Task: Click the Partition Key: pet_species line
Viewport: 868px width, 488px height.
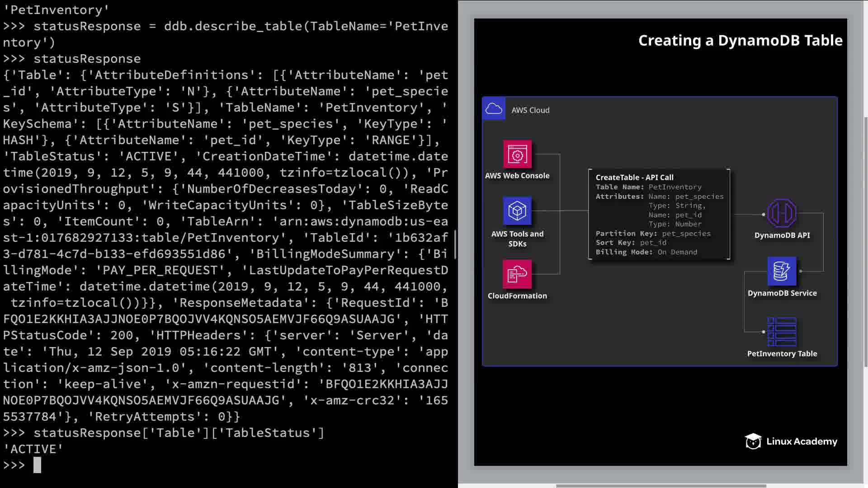Action: pyautogui.click(x=653, y=234)
